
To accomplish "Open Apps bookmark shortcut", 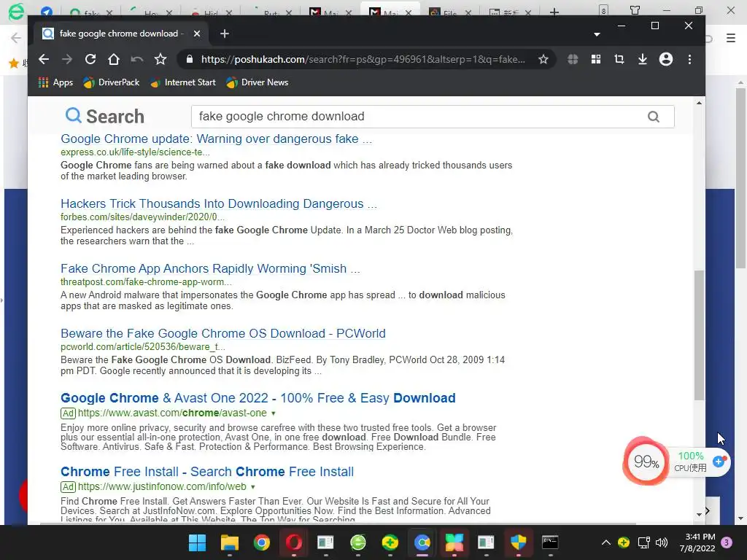I will (x=55, y=82).
